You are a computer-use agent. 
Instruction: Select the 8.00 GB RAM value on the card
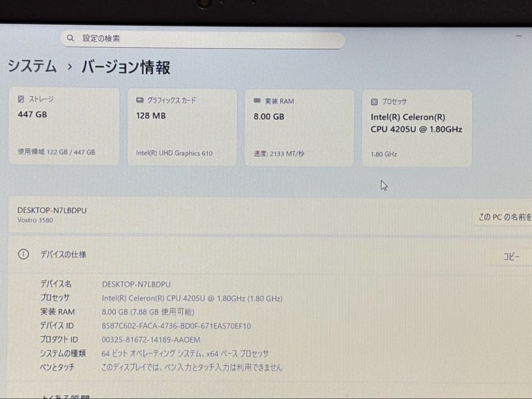(x=268, y=117)
